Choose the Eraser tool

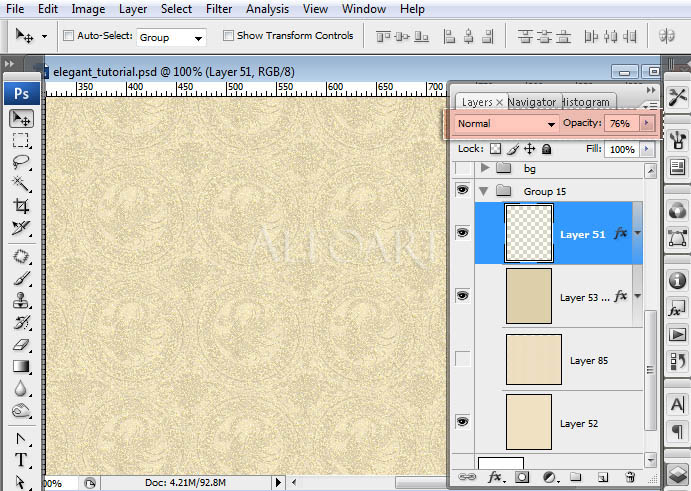[20, 344]
